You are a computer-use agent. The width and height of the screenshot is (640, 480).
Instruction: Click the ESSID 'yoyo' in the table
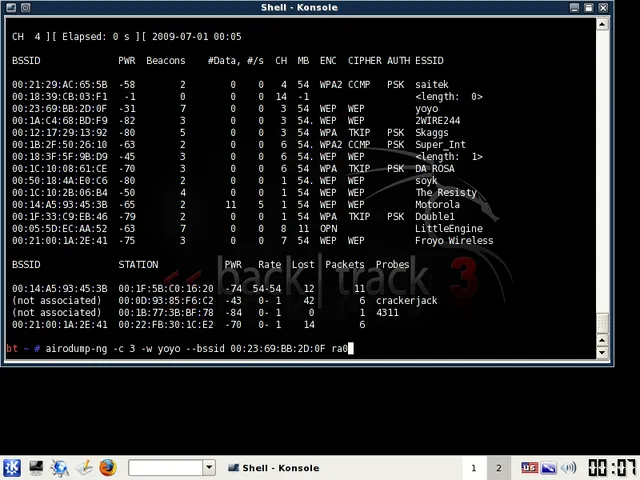pyautogui.click(x=427, y=109)
